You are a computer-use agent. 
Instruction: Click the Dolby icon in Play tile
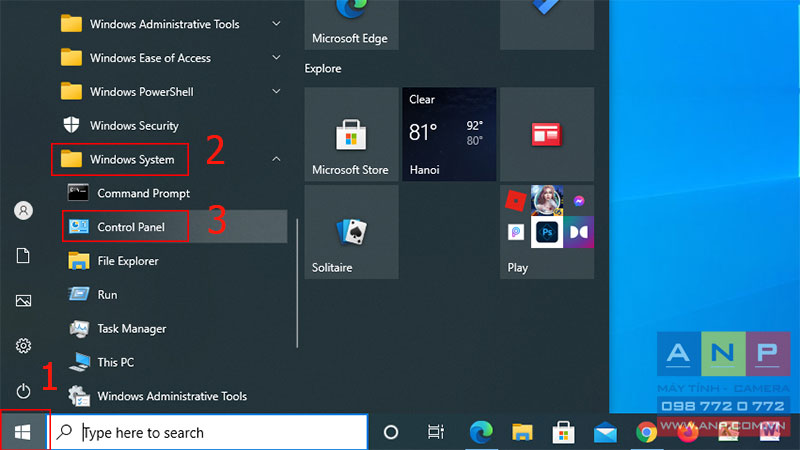point(579,232)
